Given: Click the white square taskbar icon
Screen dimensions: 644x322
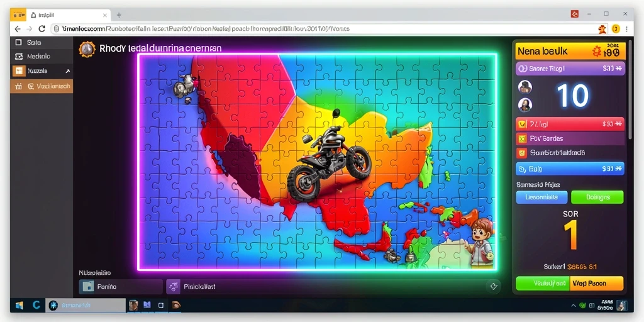Looking at the screenshot, I should point(161,305).
